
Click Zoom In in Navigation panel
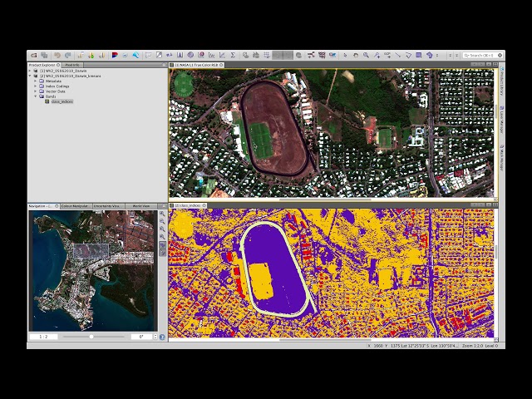(x=162, y=214)
